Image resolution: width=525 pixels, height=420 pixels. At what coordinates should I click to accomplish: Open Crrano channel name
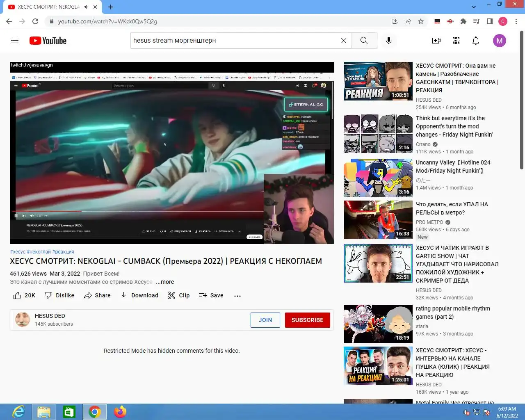(423, 144)
